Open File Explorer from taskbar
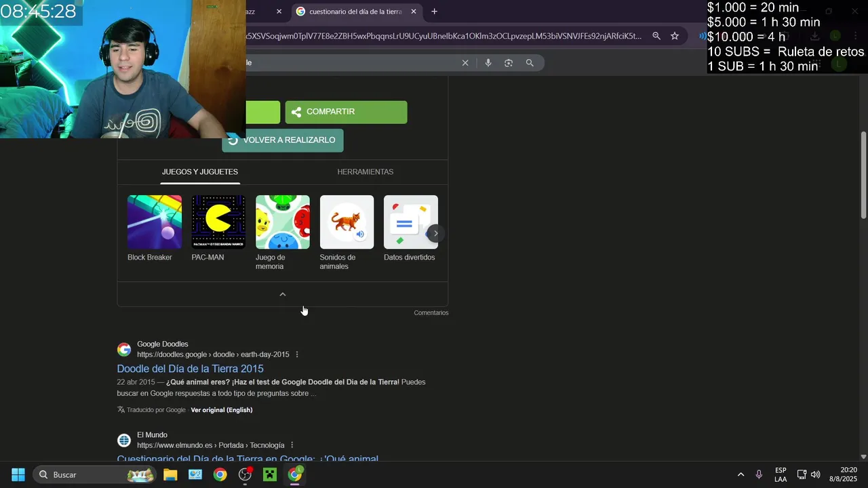Screen dimensions: 868x488 coord(170,474)
